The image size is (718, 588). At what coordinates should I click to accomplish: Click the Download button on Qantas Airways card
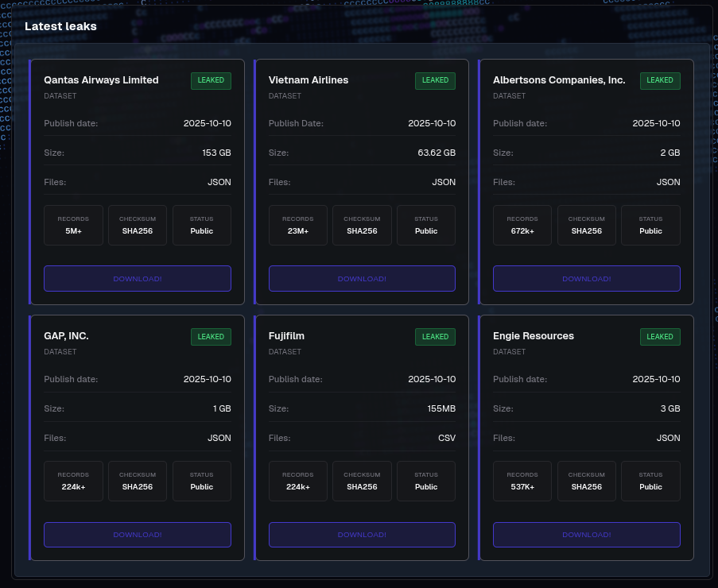tap(137, 279)
